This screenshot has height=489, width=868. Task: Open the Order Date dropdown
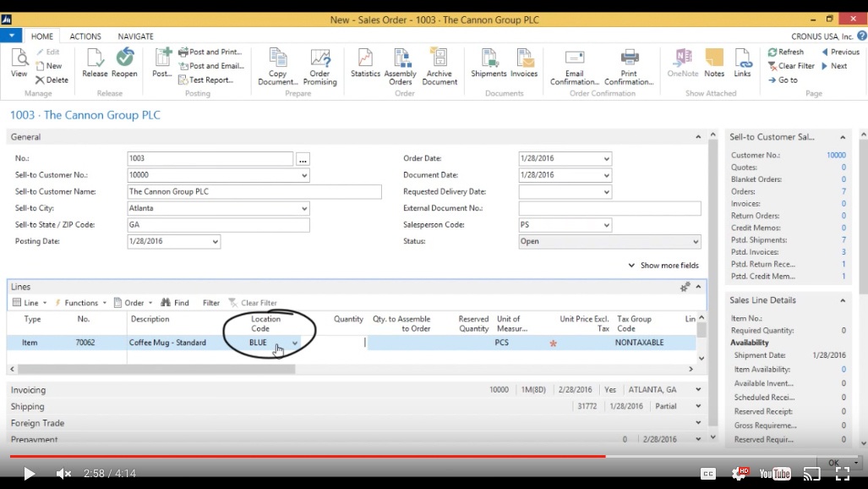click(x=606, y=158)
